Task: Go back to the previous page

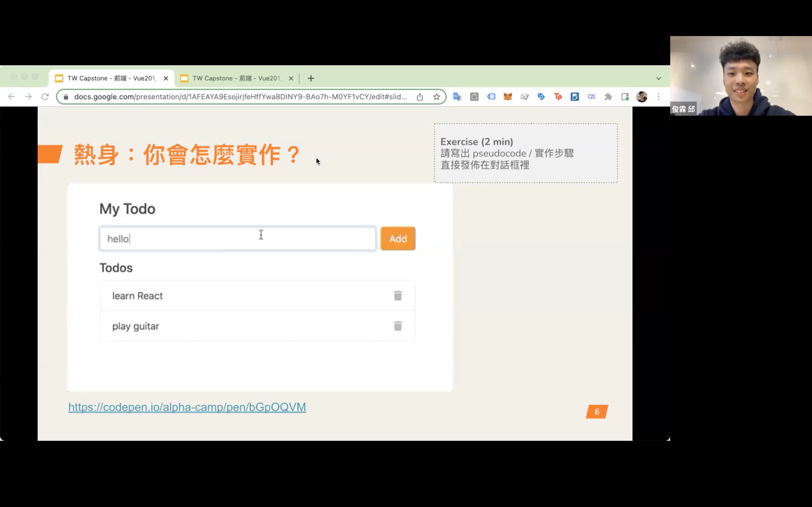Action: pyautogui.click(x=11, y=97)
